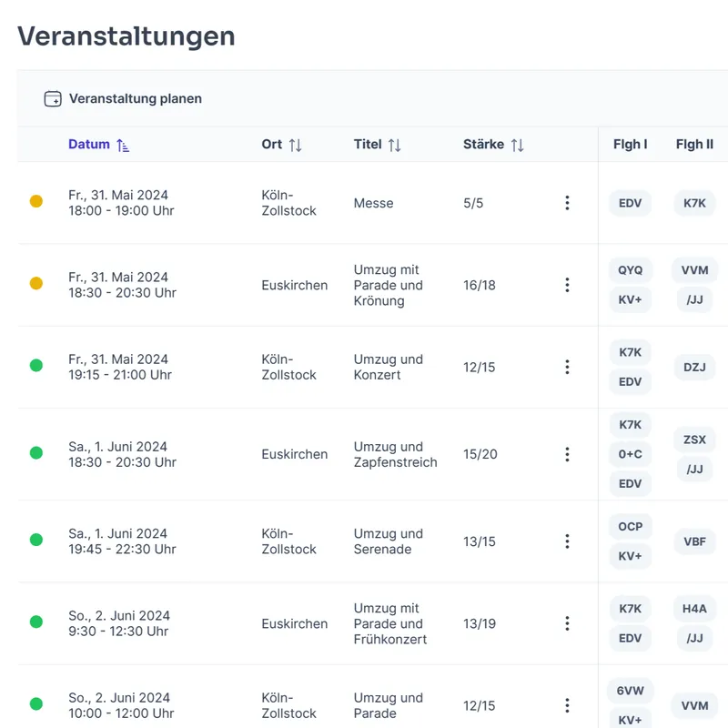This screenshot has width=728, height=728.
Task: Click the EDV badge in the Messe row
Action: tap(630, 203)
